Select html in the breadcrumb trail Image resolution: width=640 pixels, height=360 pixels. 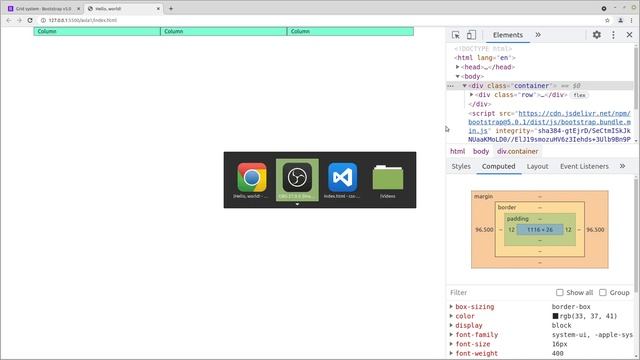point(457,151)
